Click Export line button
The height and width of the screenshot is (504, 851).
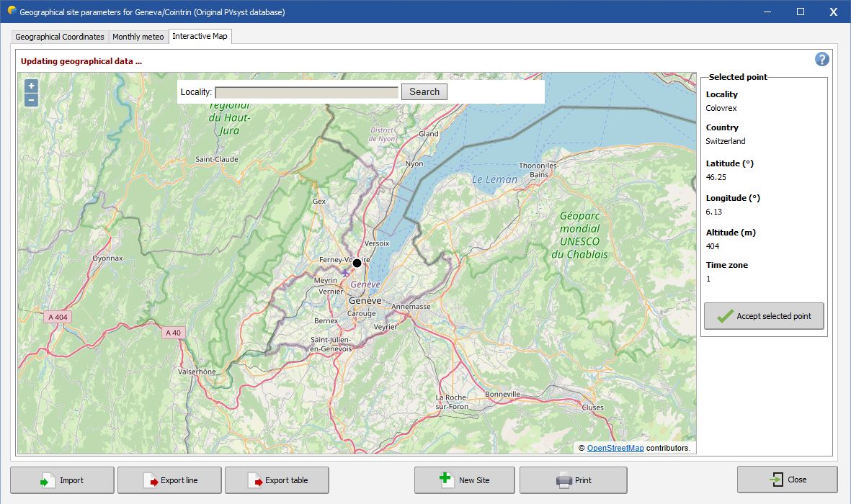point(169,480)
